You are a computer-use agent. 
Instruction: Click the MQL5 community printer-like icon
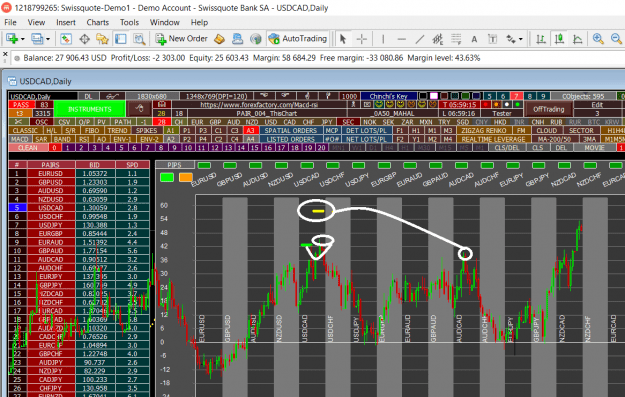tap(238, 39)
